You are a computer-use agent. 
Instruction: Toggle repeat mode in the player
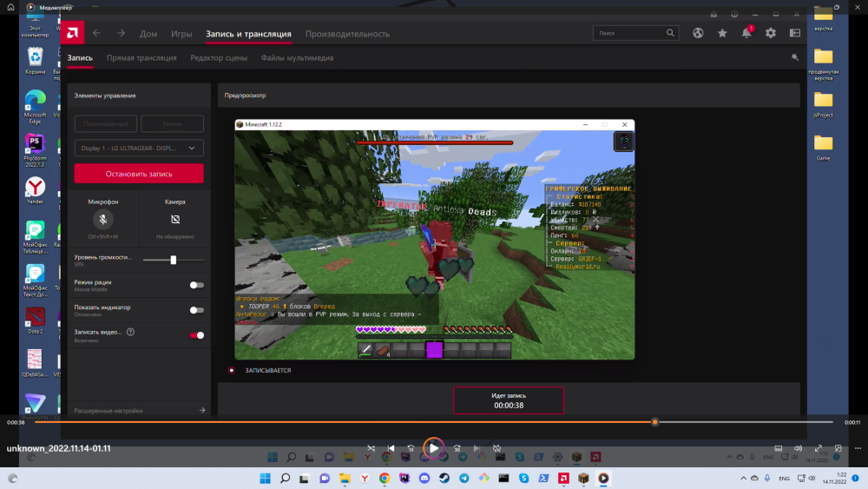click(x=497, y=448)
